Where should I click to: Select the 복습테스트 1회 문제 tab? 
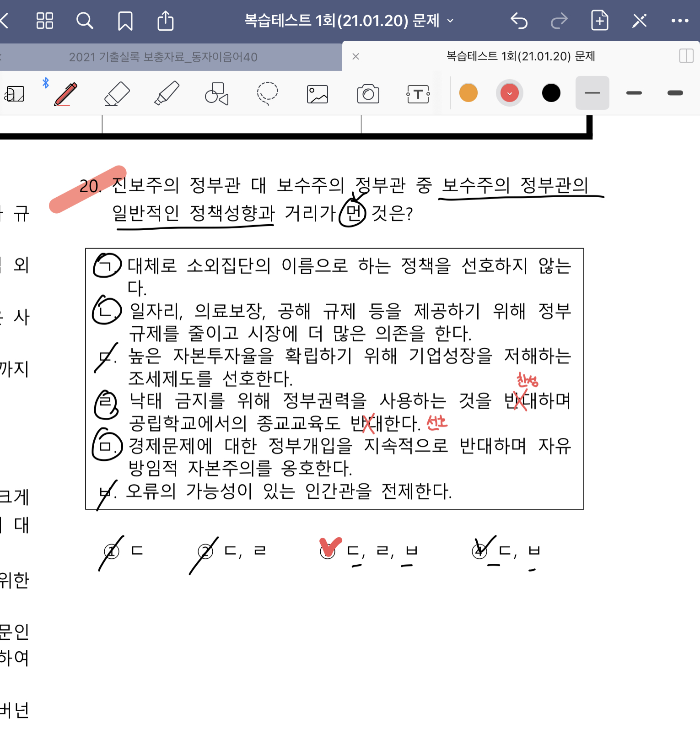point(520,56)
